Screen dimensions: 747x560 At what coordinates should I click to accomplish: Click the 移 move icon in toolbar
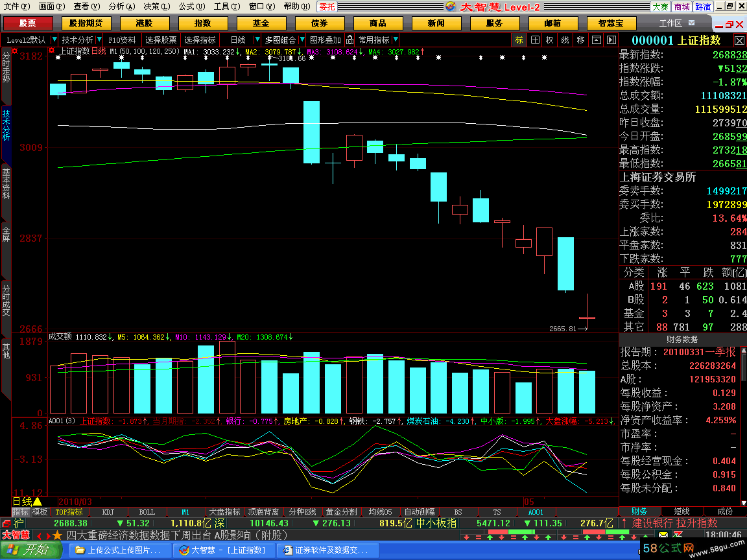[580, 40]
